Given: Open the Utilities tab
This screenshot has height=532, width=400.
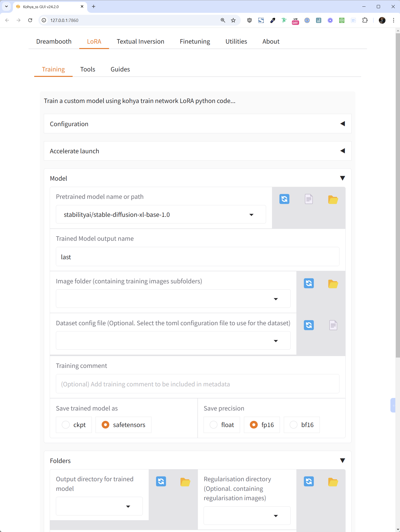Looking at the screenshot, I should pos(236,41).
